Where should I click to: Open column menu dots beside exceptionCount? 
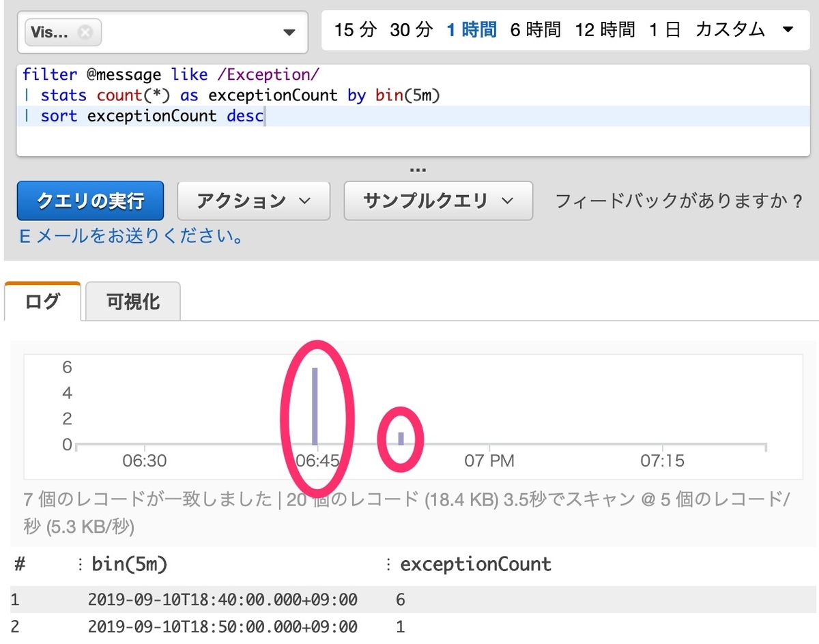coord(388,564)
